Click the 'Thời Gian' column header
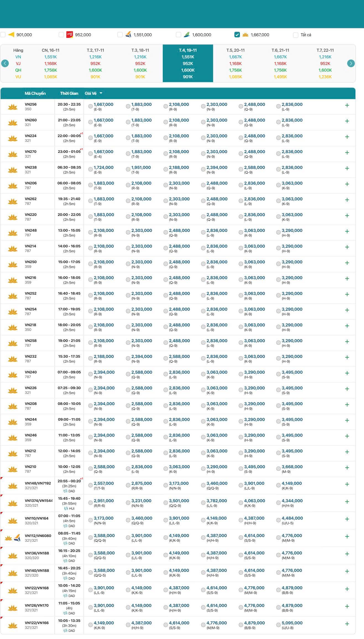364x639 pixels. (x=69, y=93)
